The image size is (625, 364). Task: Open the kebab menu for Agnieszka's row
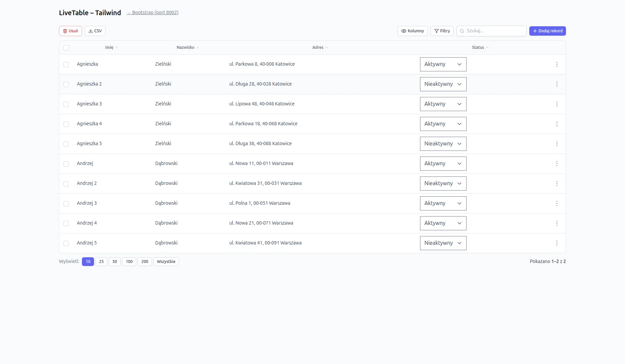click(x=557, y=64)
